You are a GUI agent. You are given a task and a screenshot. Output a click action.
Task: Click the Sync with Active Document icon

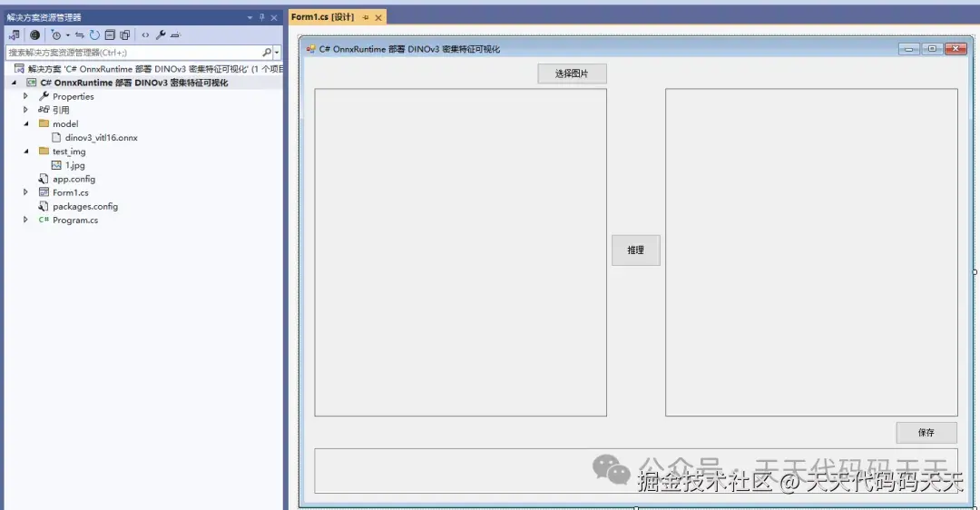coord(79,35)
